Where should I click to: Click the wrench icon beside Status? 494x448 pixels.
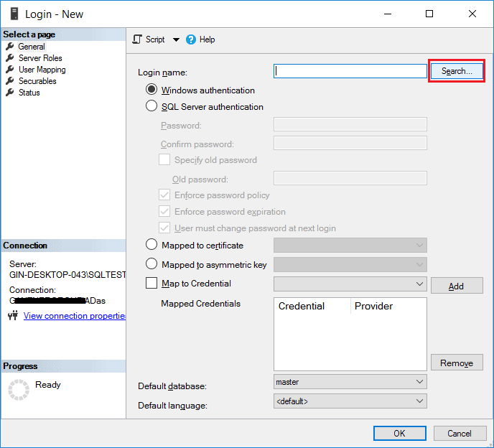[x=10, y=93]
